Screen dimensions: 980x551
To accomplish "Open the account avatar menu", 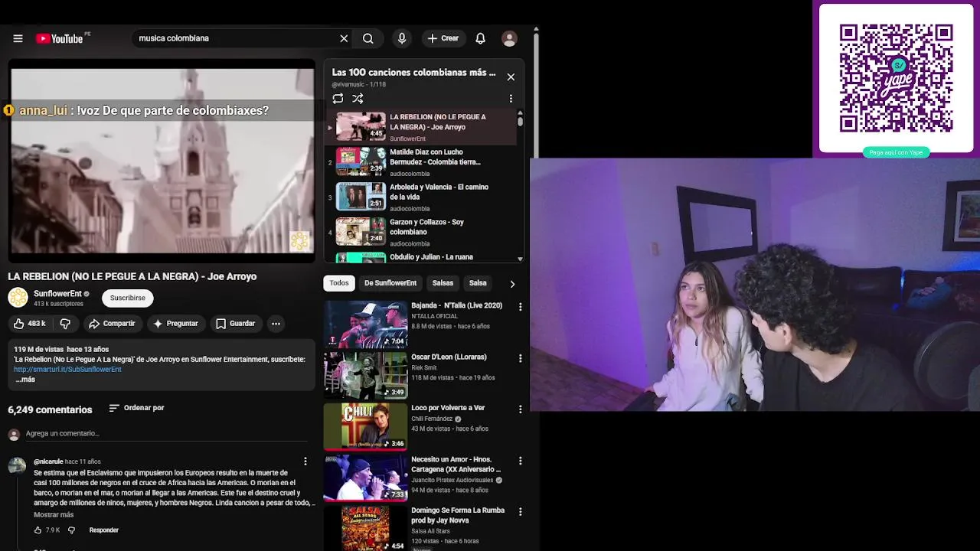I will click(509, 38).
